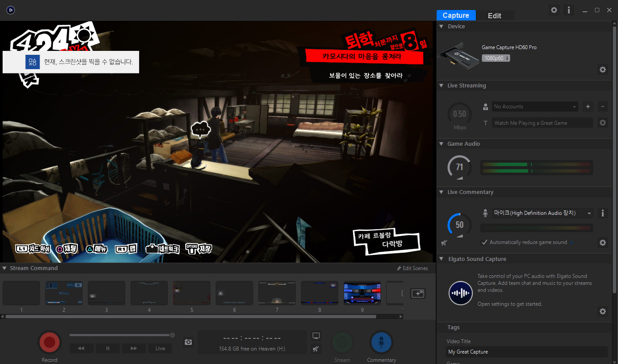This screenshot has height=364, width=618.
Task: Collapse the Stream Command panel
Action: [x=4, y=268]
